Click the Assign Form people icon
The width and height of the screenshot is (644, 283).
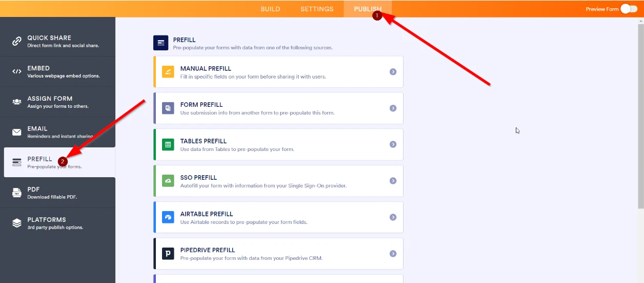(17, 102)
